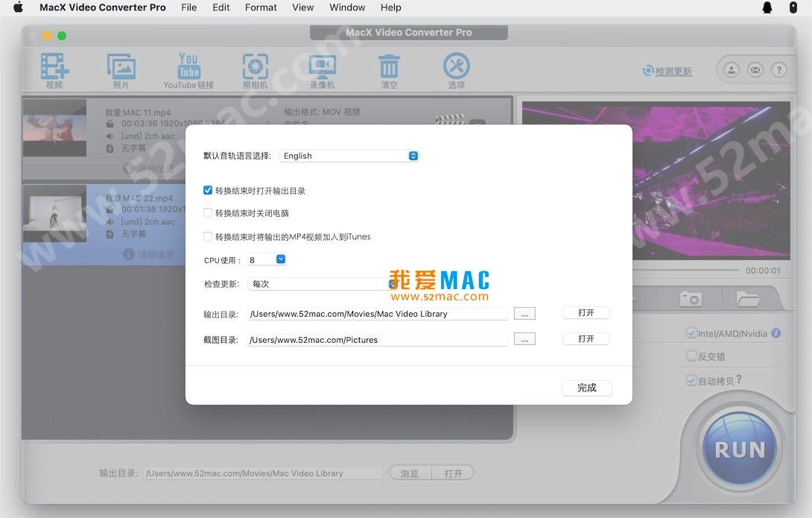Click the 详细信息 link under 我爱 MAC 22.mp4
812x518 pixels.
pos(156,254)
